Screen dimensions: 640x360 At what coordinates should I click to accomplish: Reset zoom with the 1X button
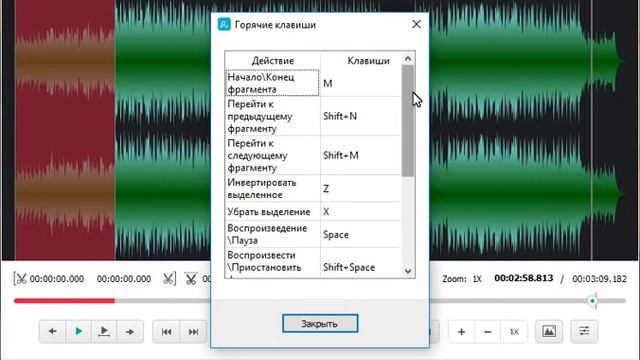tap(514, 331)
